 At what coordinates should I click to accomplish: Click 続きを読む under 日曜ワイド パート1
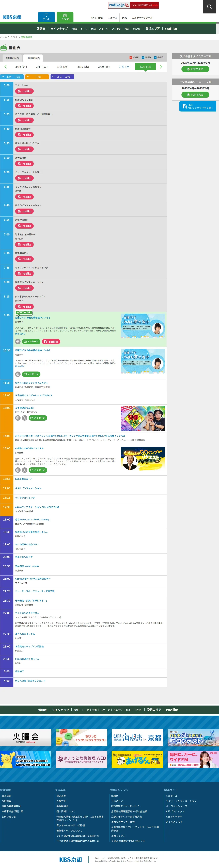20,334
